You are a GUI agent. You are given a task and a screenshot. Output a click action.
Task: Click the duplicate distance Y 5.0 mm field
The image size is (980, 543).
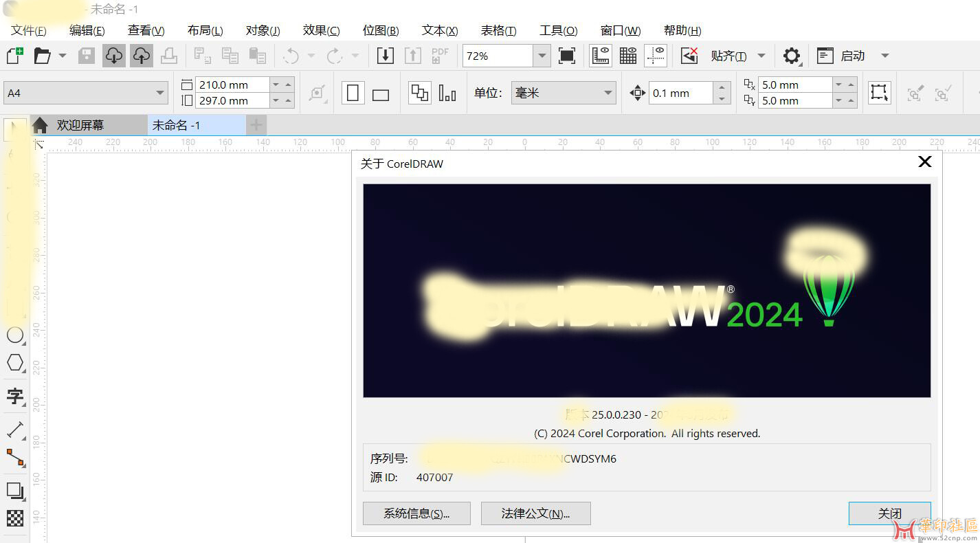(x=795, y=100)
